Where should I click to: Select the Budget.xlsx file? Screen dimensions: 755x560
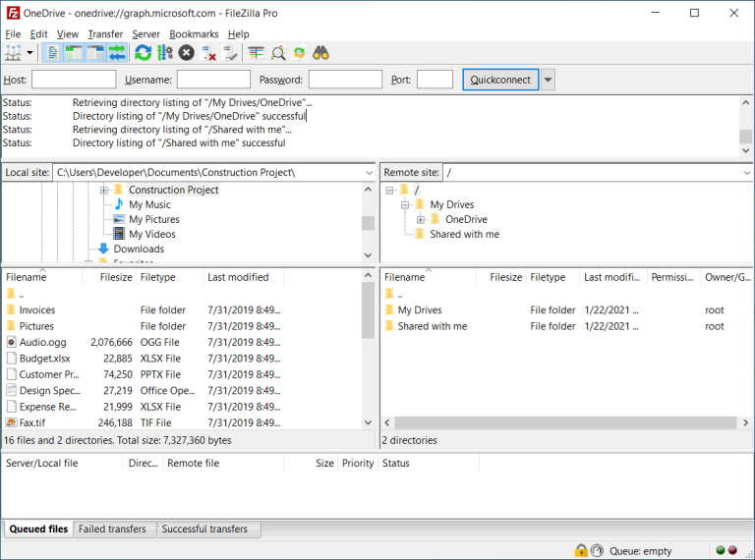click(x=182, y=359)
